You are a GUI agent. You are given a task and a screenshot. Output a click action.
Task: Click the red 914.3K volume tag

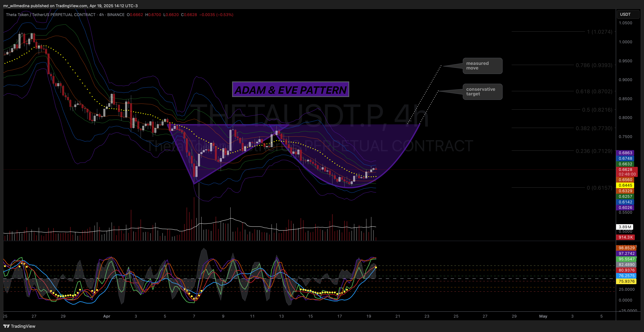click(x=625, y=237)
